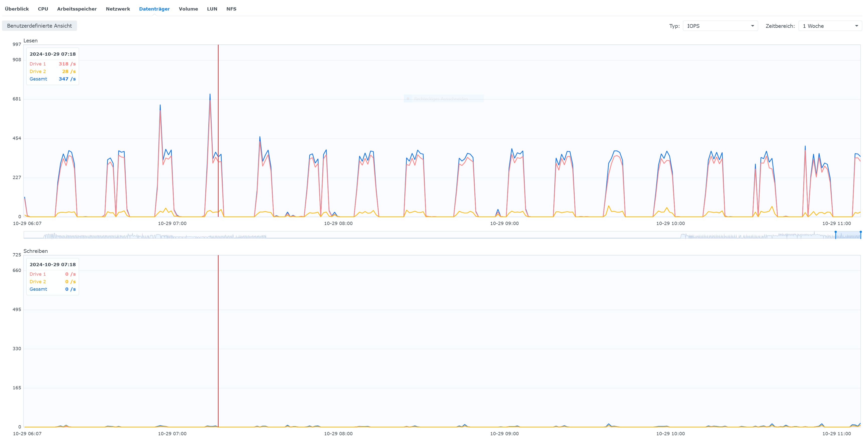Screen dimensions: 868x439
Task: Click the faint Rechteckiges Ausschneiden overlay
Action: [x=444, y=99]
